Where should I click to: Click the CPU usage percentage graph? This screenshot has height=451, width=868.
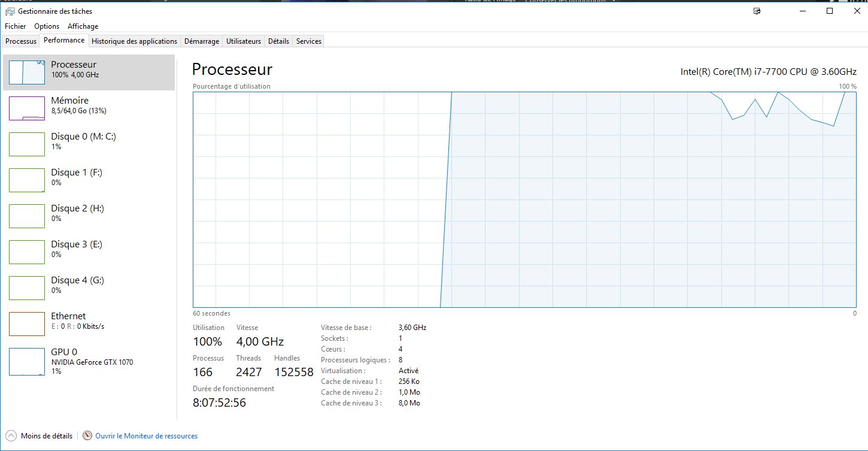click(524, 199)
